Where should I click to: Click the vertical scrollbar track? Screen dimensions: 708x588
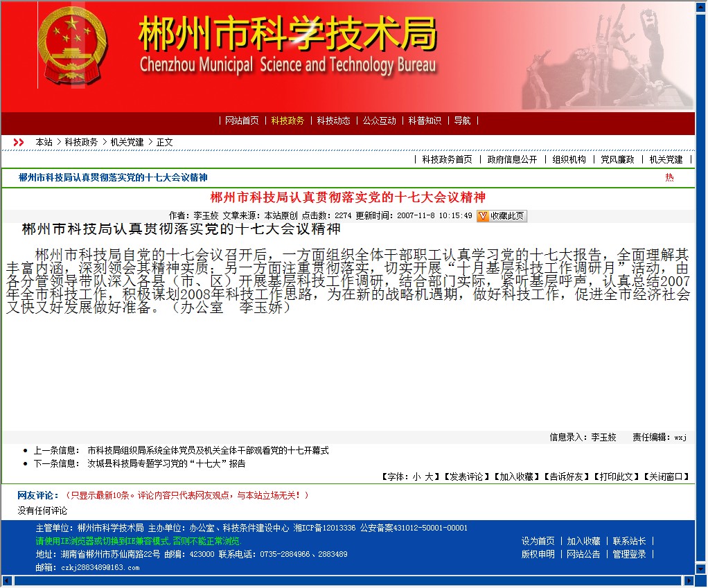701,289
